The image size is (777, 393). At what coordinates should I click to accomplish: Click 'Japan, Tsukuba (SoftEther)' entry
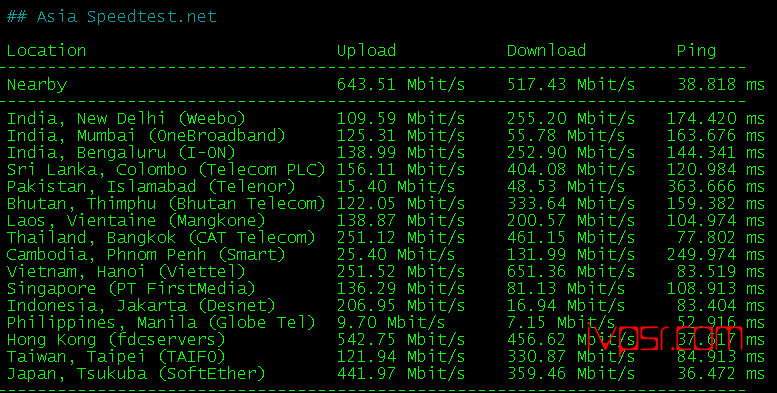click(136, 373)
